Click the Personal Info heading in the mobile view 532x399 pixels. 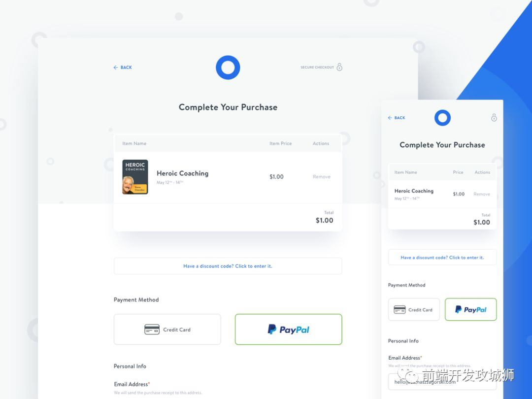pyautogui.click(x=403, y=341)
